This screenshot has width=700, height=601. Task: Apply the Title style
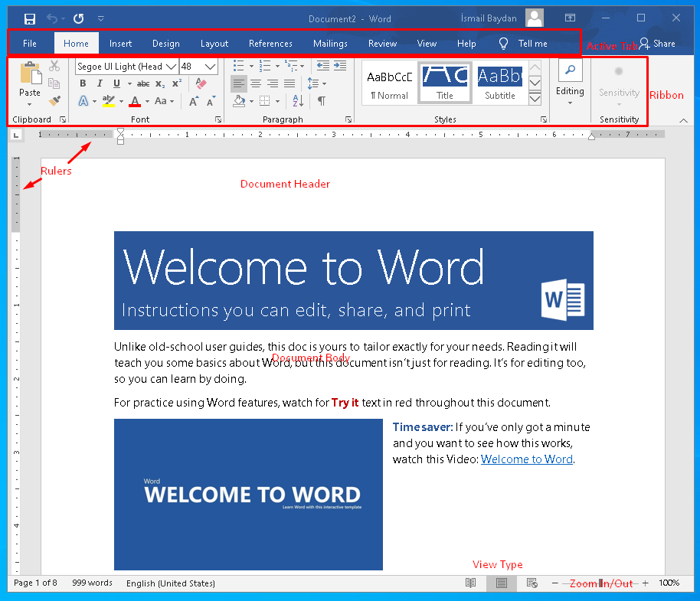[445, 83]
